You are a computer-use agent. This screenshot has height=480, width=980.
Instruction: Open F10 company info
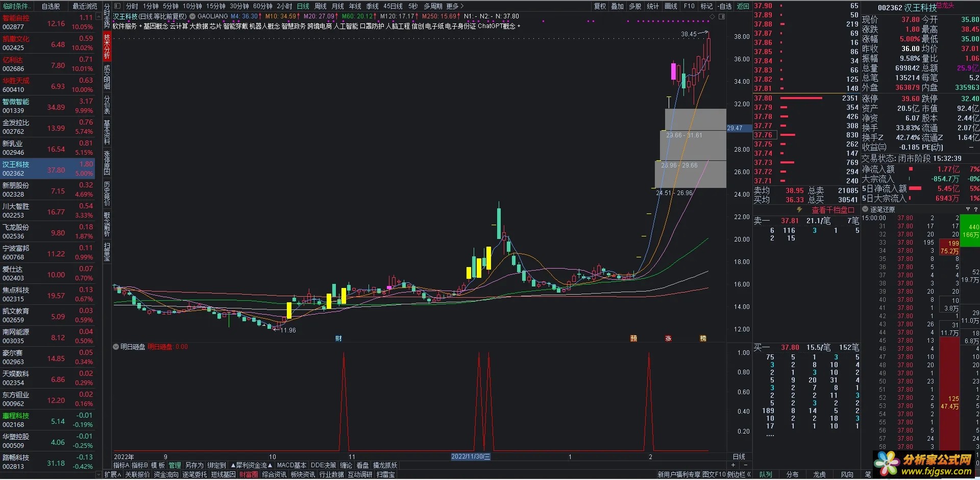point(689,6)
